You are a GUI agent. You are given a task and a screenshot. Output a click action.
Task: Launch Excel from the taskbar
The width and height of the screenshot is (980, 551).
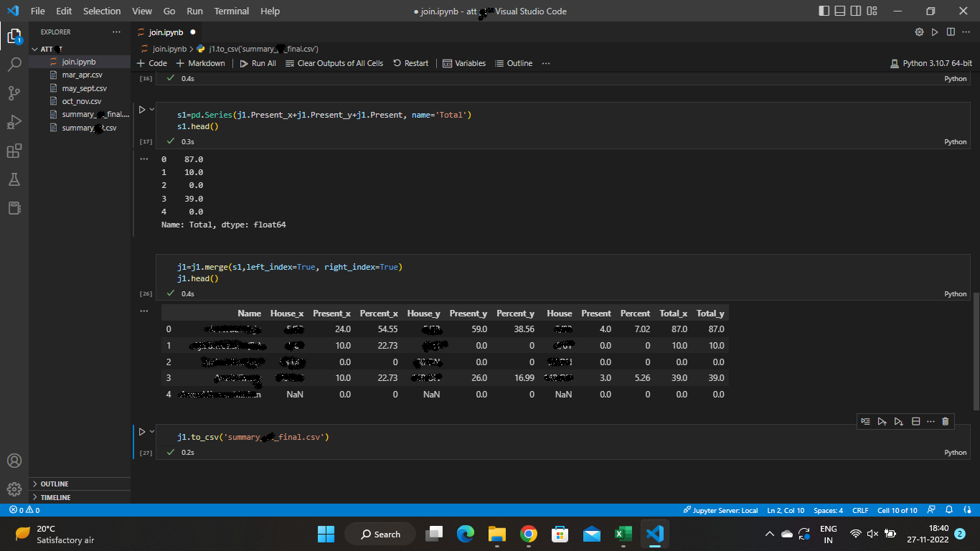coord(623,534)
